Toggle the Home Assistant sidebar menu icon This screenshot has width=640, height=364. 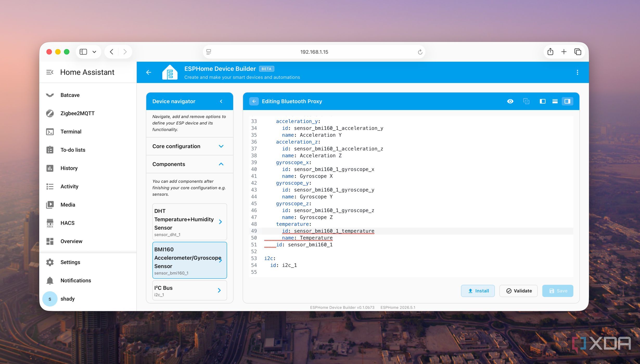50,72
